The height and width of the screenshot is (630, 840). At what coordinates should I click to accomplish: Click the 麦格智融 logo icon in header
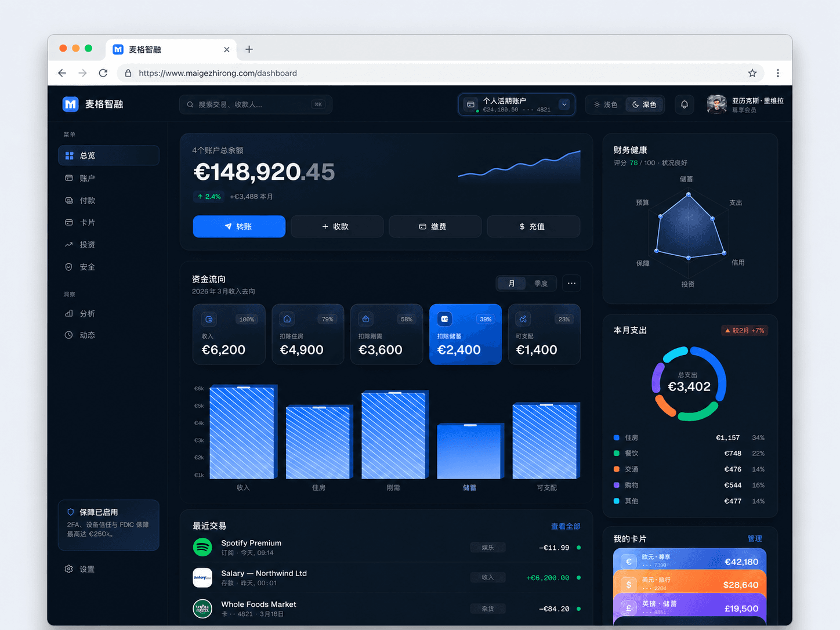pyautogui.click(x=70, y=104)
